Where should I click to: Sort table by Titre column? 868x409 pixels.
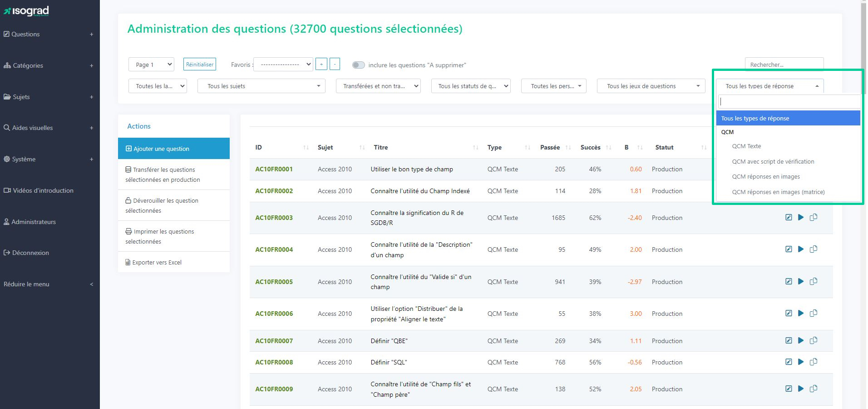[425, 147]
